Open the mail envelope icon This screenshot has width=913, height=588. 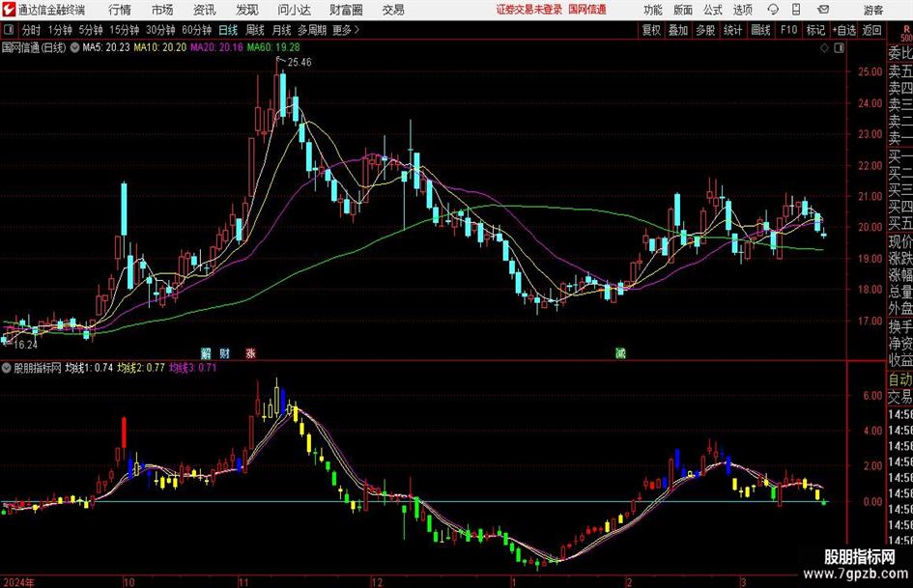click(x=823, y=10)
